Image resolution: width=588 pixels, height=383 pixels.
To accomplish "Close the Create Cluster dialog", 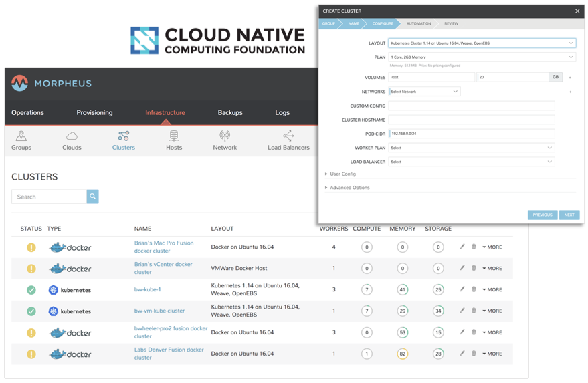I will [577, 11].
